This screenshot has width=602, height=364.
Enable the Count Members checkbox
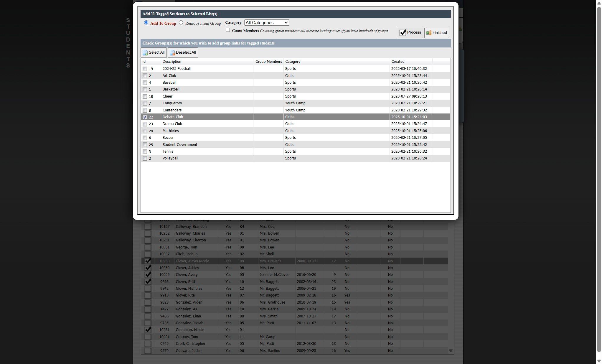(228, 30)
